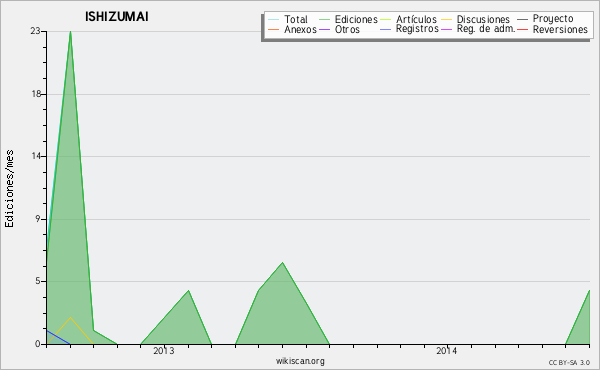Image resolution: width=600 pixels, height=370 pixels.
Task: Select the Total legend entry
Action: 296,19
